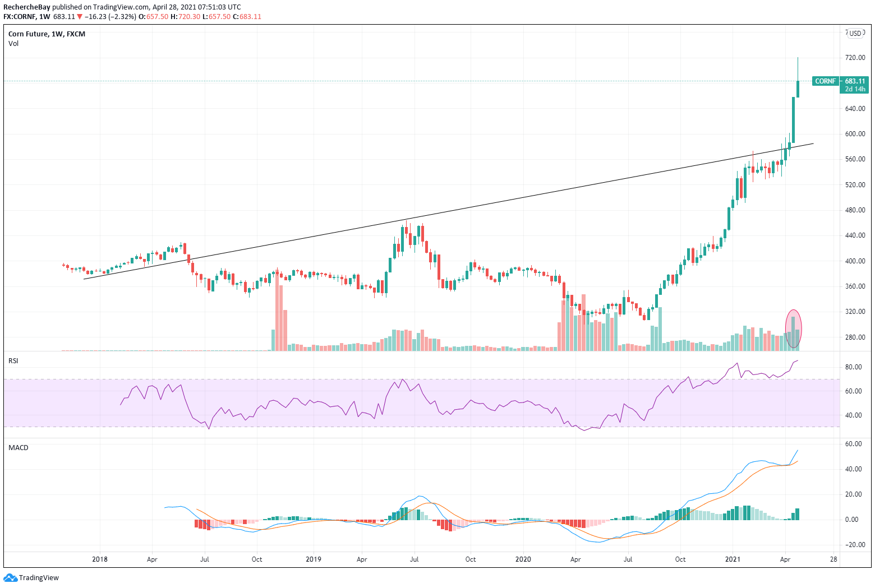Select the 'Corn Future, 1W, FXCM' chart title
This screenshot has height=588, width=875.
[47, 34]
